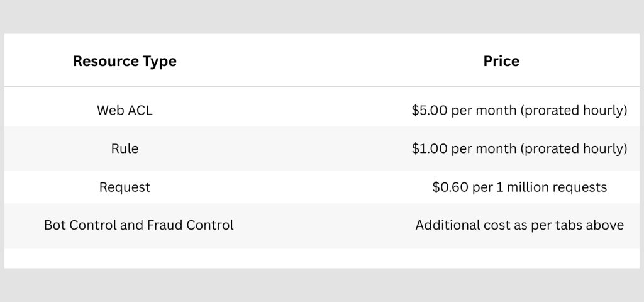Click the Resource Type column header
This screenshot has width=644, height=302.
(x=125, y=61)
